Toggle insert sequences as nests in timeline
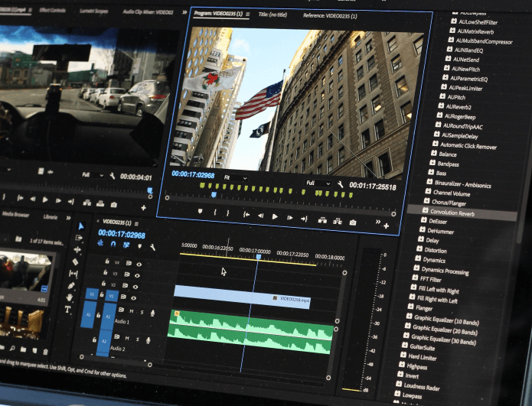Image resolution: width=532 pixels, height=406 pixels. click(100, 242)
